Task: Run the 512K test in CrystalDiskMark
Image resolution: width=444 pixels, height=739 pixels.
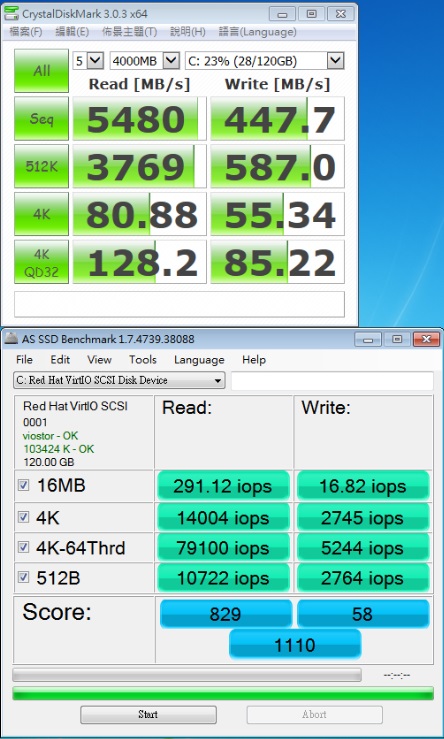Action: coord(41,166)
